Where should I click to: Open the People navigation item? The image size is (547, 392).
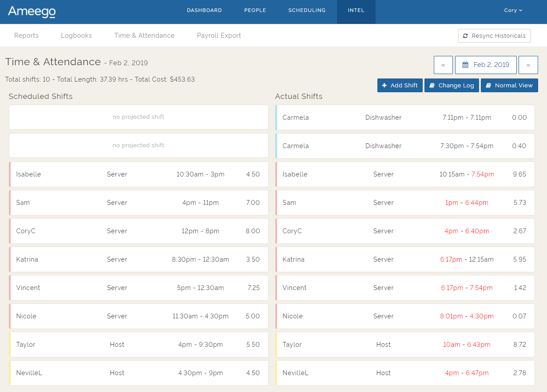(255, 10)
